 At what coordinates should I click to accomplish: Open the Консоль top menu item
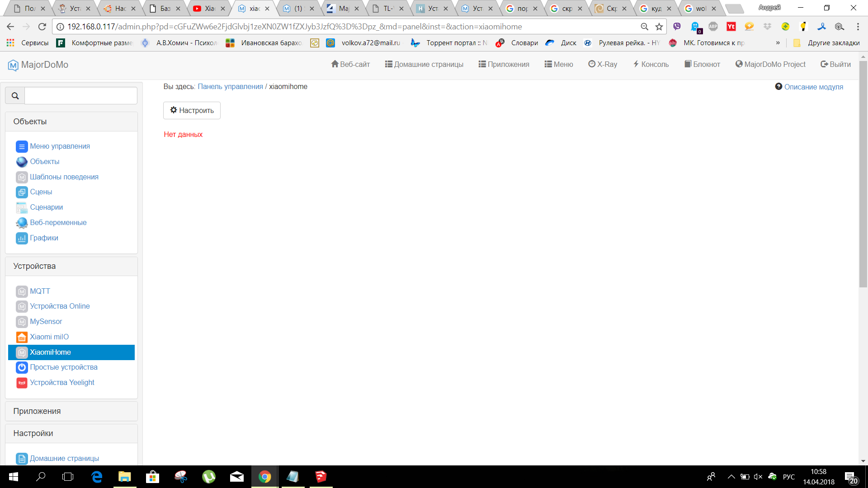tap(651, 64)
